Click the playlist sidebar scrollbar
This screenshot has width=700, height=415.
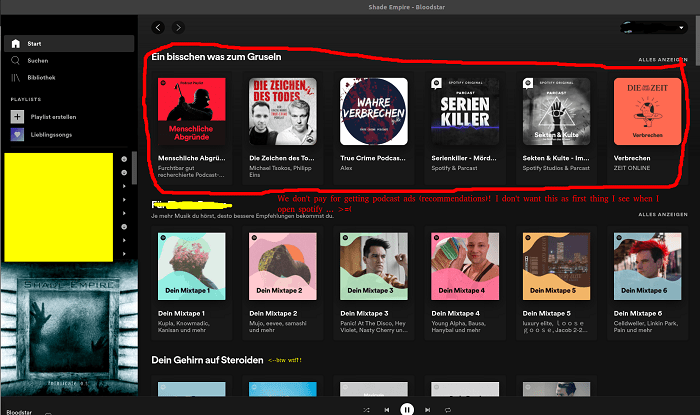tap(135, 167)
